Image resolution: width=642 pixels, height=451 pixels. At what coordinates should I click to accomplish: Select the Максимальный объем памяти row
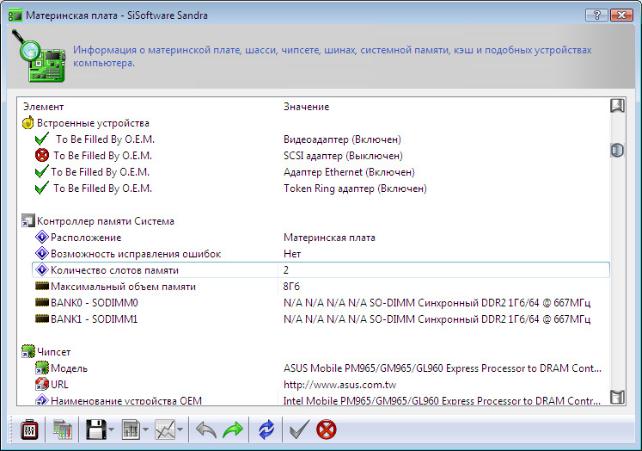[321, 286]
